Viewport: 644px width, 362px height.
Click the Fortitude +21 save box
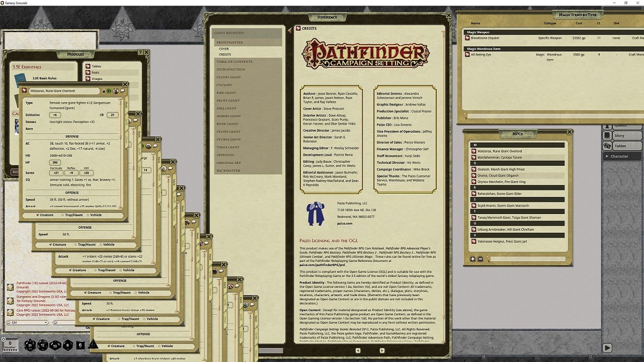pos(56,172)
